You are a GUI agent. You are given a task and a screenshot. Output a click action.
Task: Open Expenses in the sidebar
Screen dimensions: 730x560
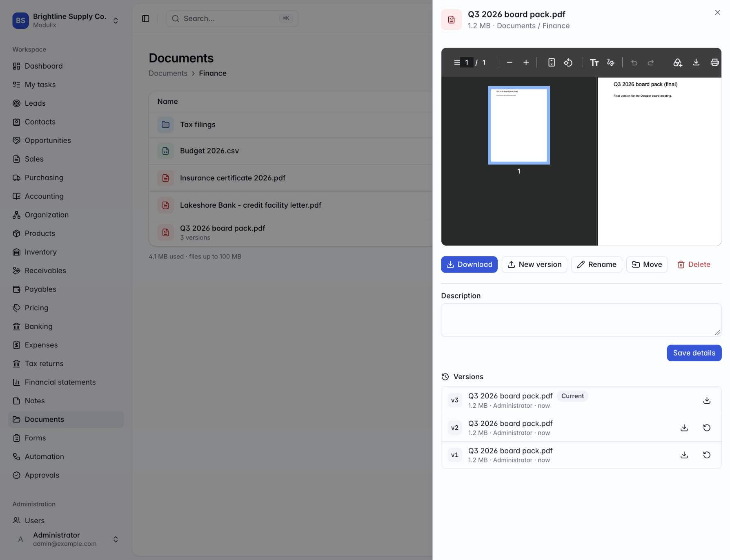click(x=66, y=345)
